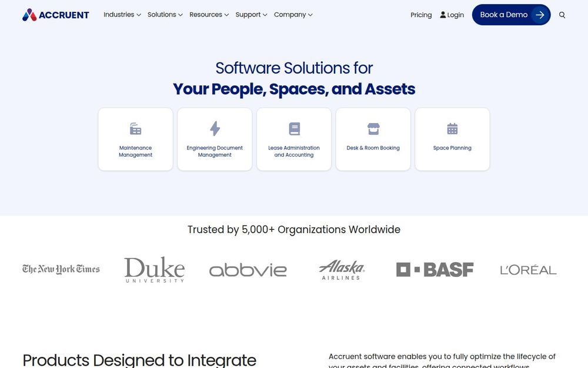Expand the Company menu chevron

[310, 15]
